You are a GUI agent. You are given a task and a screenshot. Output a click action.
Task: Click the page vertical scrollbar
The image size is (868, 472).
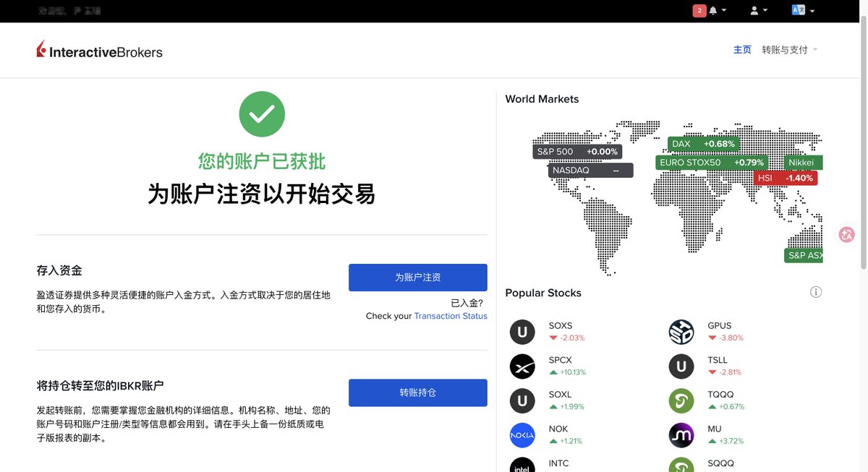pos(863,145)
